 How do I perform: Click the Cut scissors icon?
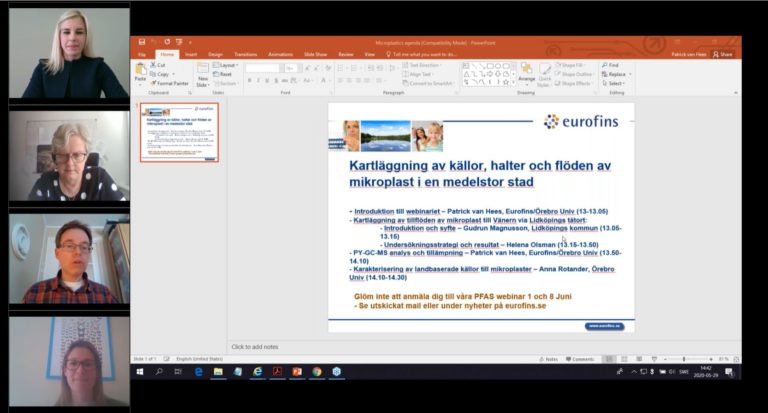coord(154,65)
